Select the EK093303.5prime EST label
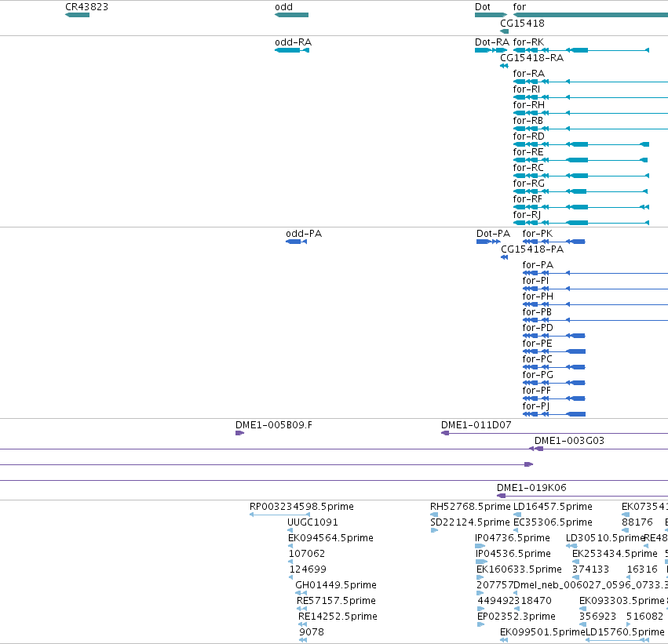The height and width of the screenshot is (644, 668). pyautogui.click(x=622, y=601)
